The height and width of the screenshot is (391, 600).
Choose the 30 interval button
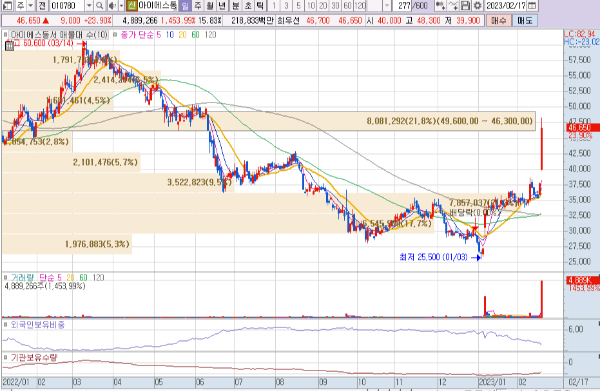335,5
